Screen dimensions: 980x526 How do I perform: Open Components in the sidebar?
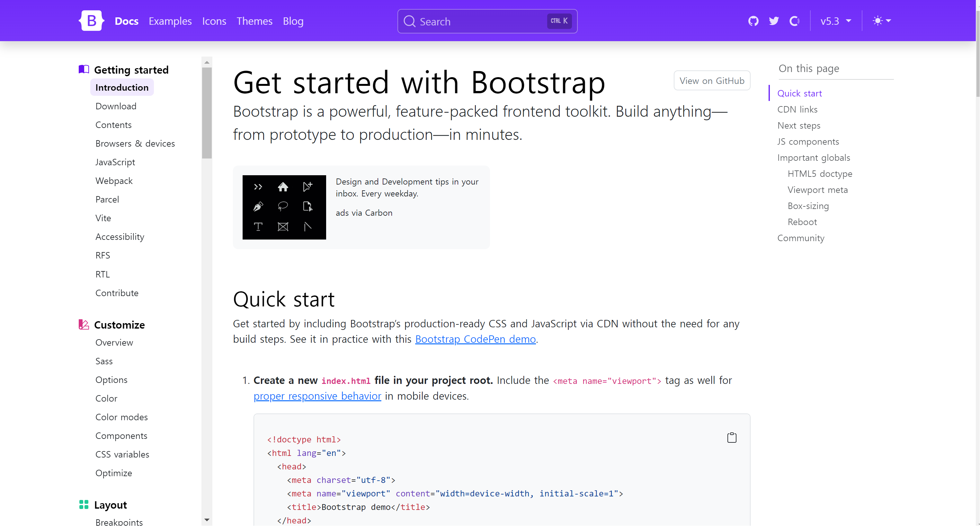click(121, 435)
